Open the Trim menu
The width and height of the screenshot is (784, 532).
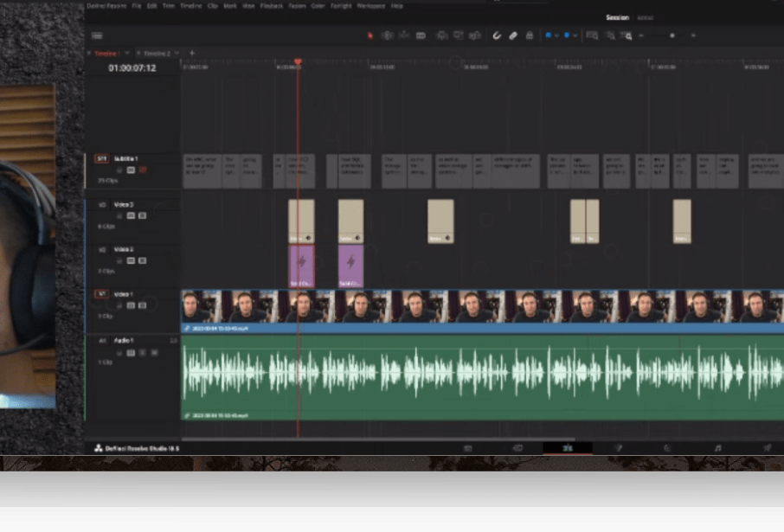[x=169, y=6]
